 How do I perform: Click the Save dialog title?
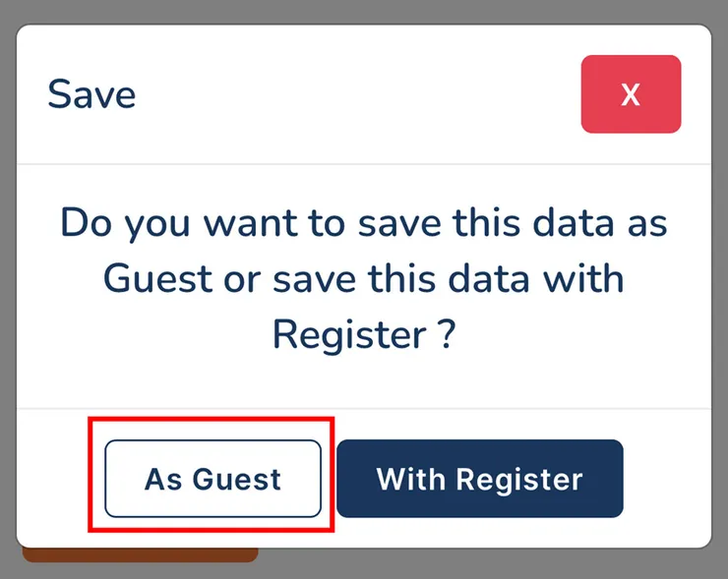pos(91,95)
